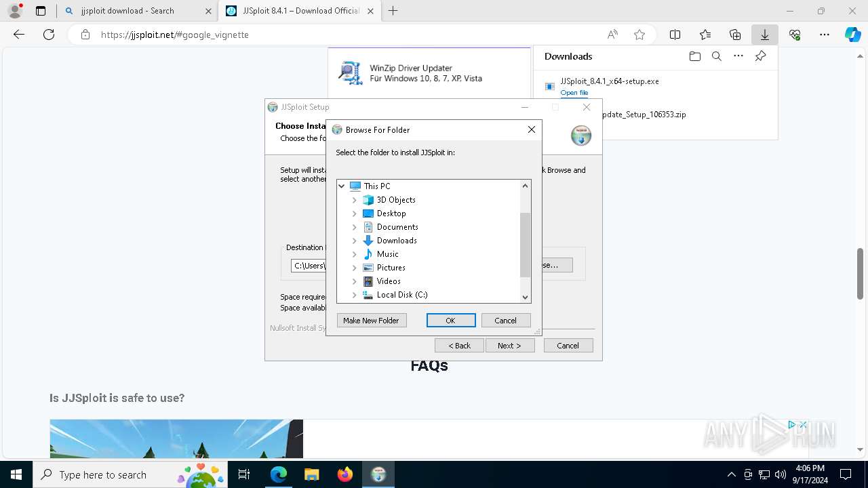
Task: Select the JJSploit installer taskbar icon
Action: click(378, 474)
